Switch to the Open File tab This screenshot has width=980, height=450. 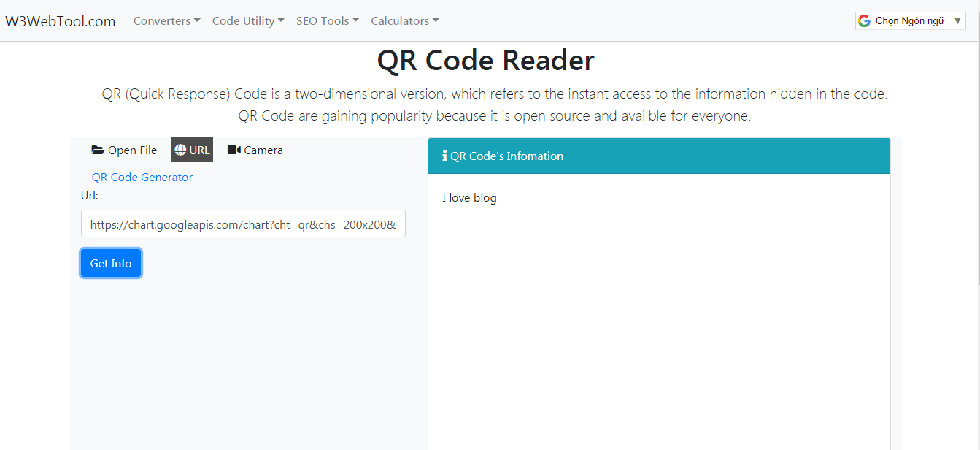(124, 150)
